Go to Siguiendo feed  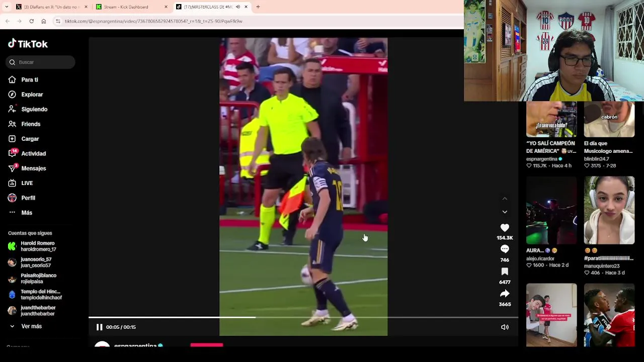(28, 109)
